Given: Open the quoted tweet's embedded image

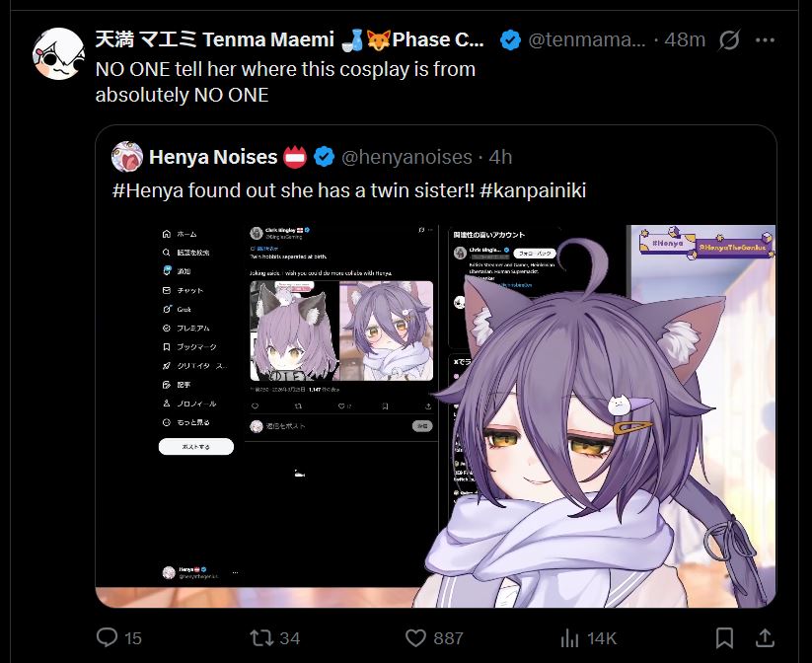Looking at the screenshot, I should (435, 416).
